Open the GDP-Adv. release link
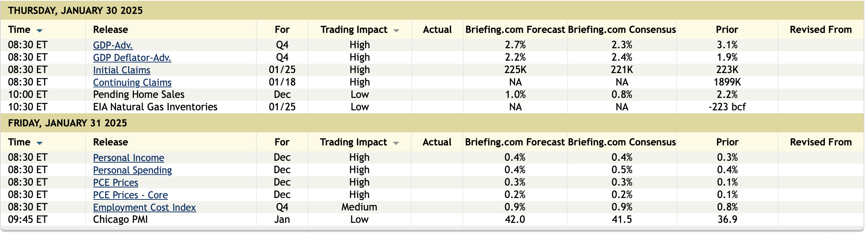The height and width of the screenshot is (236, 868). [113, 45]
